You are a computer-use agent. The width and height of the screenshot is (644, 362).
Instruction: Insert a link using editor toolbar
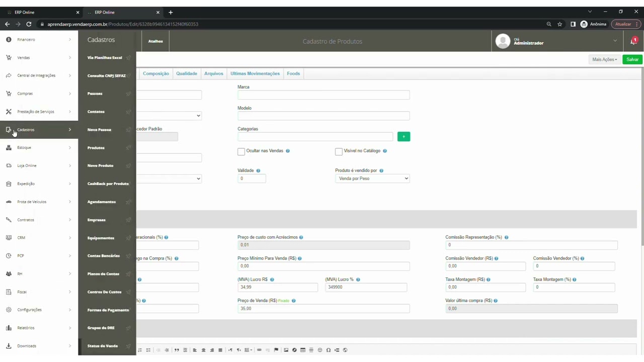tap(259, 350)
